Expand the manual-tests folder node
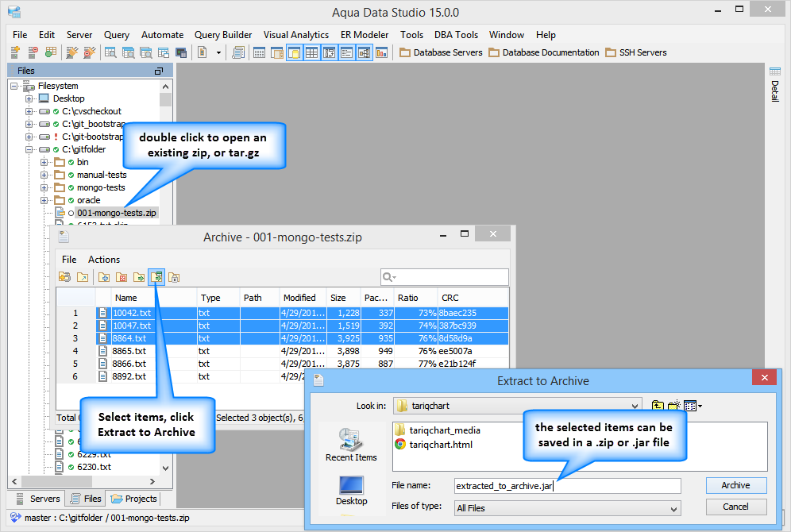Screen dimensions: 791x532 pos(44,175)
